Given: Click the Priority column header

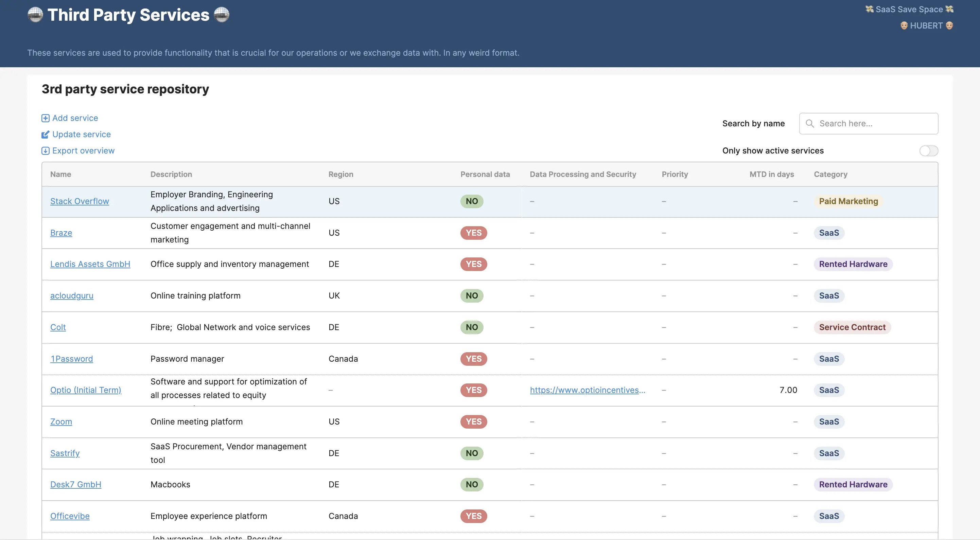Looking at the screenshot, I should tap(675, 175).
